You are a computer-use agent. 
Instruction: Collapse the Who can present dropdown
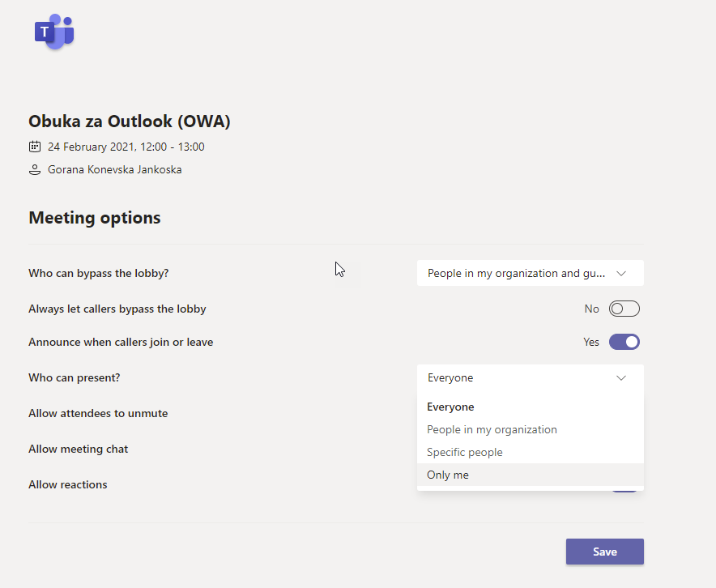click(531, 377)
